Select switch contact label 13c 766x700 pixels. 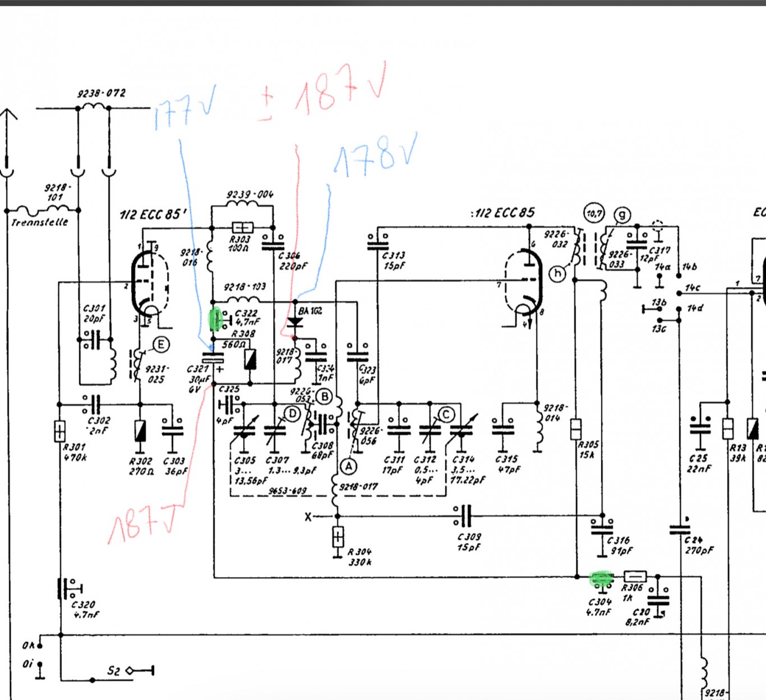tap(659, 329)
